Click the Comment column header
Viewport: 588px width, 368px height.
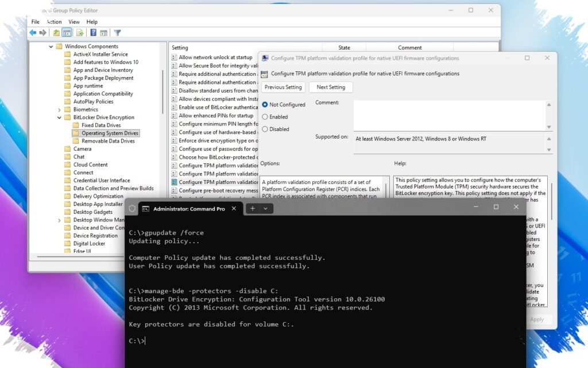pyautogui.click(x=409, y=48)
